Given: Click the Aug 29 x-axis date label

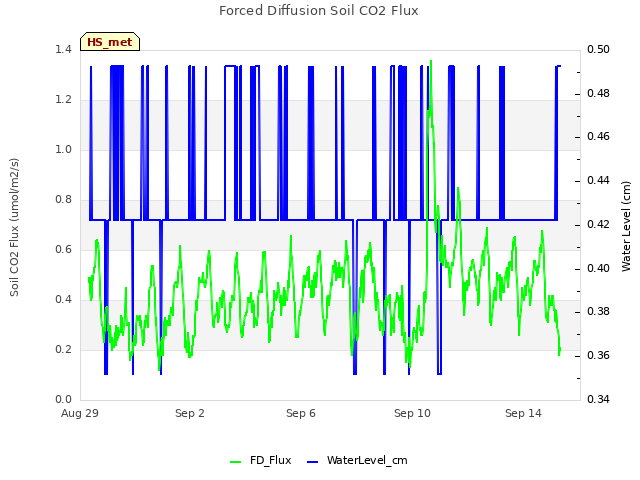Looking at the screenshot, I should coord(80,413).
